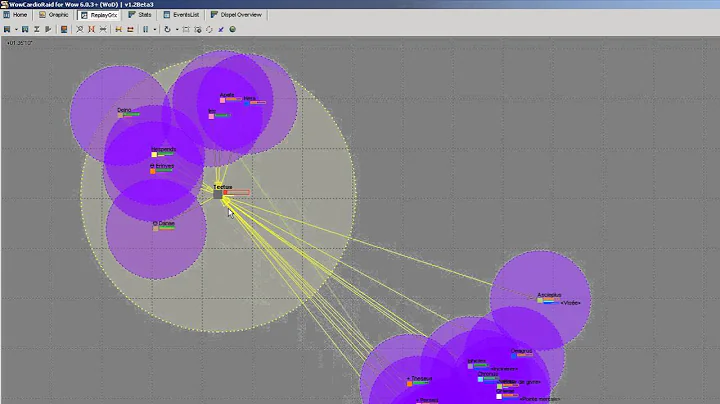Click the dashed selection rectangle toolbar icon
Viewport: 720px width, 404px height.
[186, 29]
